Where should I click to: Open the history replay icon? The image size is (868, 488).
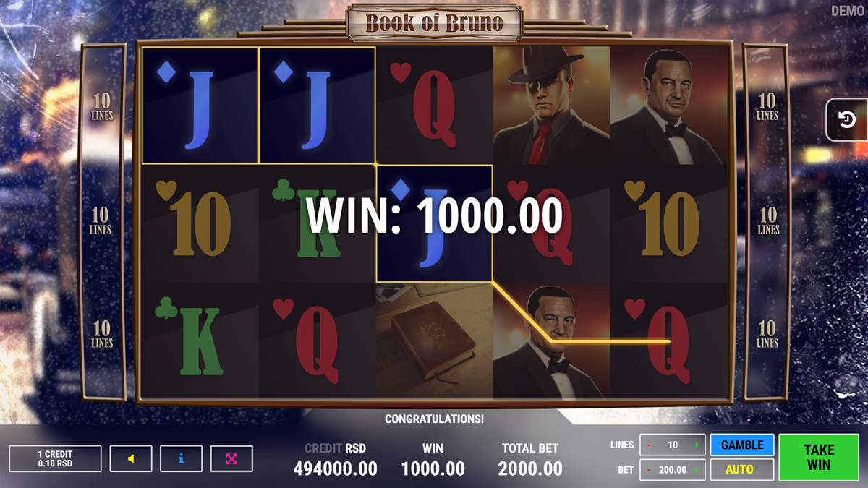(x=847, y=119)
